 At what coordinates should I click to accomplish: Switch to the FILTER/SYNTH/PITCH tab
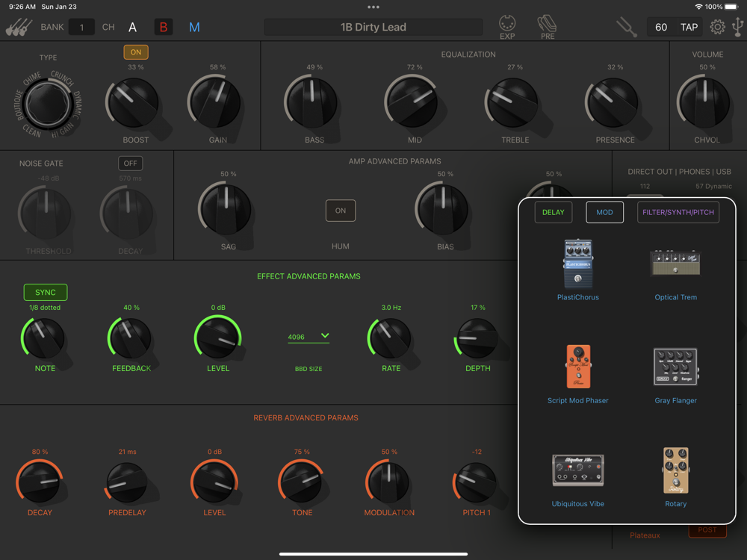click(x=678, y=212)
